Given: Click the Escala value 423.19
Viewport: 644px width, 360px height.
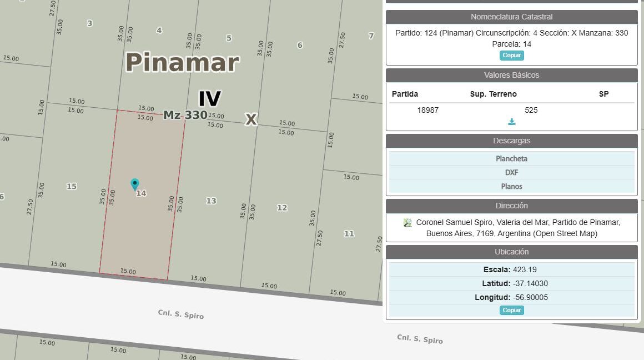Looking at the screenshot, I should point(525,269).
